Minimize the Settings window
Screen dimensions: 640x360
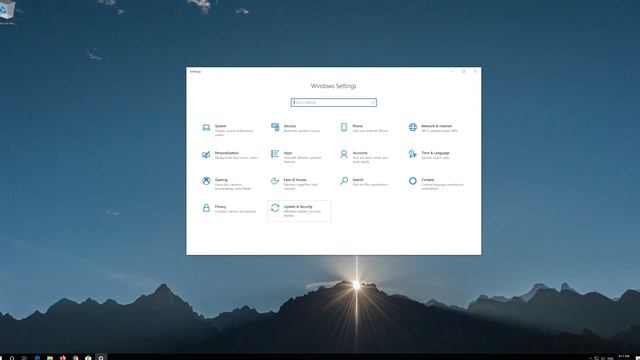click(452, 71)
